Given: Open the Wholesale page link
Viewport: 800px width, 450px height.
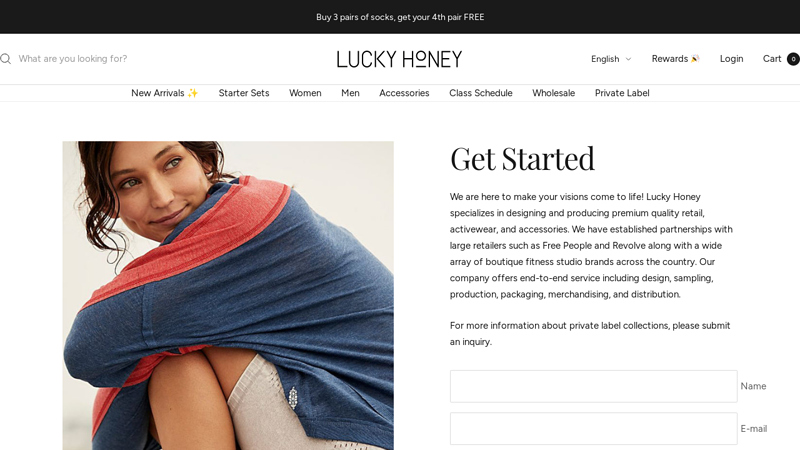Looking at the screenshot, I should 554,93.
